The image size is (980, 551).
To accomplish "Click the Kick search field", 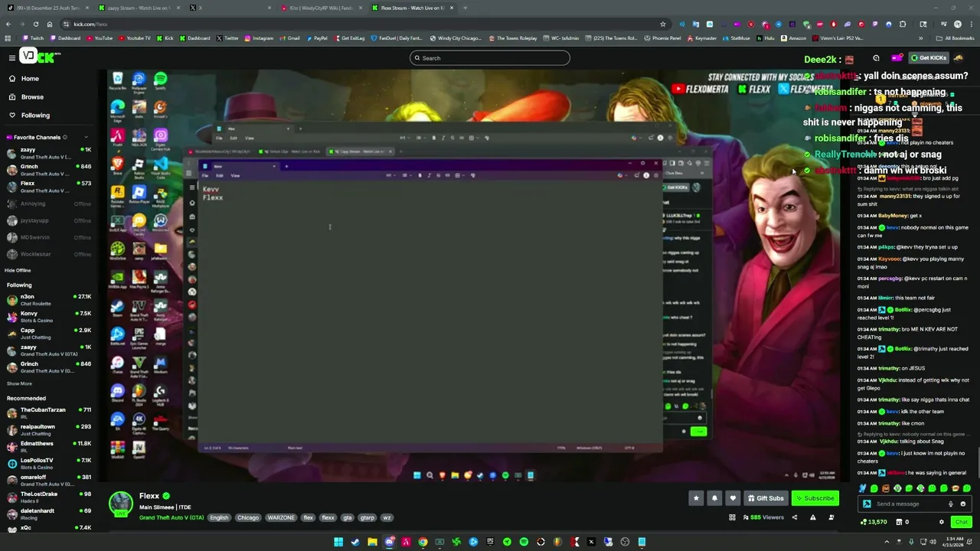I will click(490, 58).
